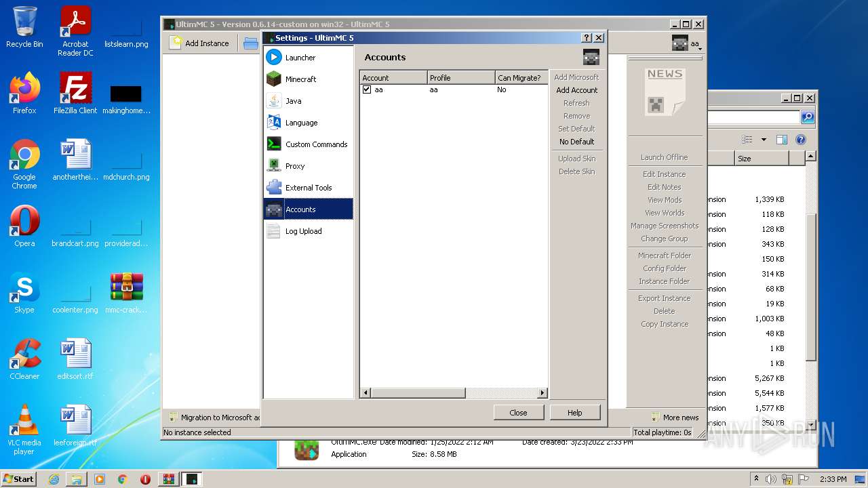868x488 pixels.
Task: Open the Proxy settings page
Action: (x=308, y=166)
